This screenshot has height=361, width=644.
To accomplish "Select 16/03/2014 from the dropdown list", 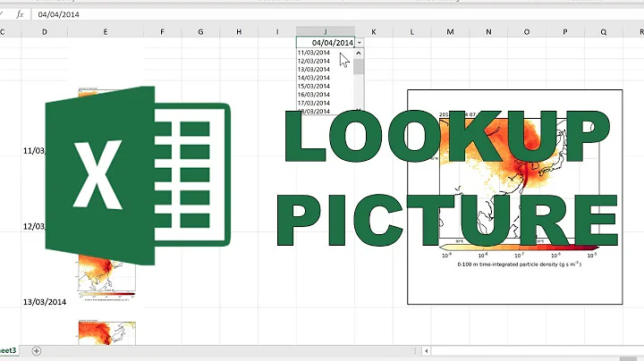I will (313, 95).
